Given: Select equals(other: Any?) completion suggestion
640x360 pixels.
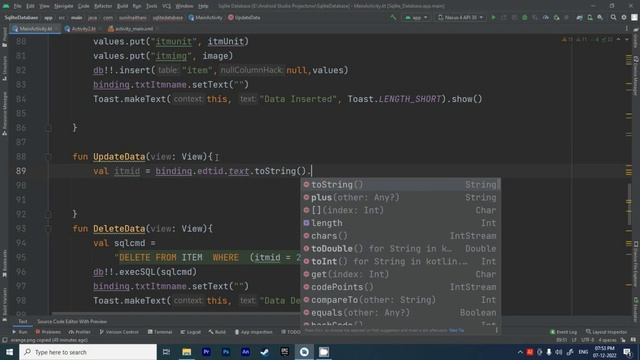Looking at the screenshot, I should tap(400, 313).
